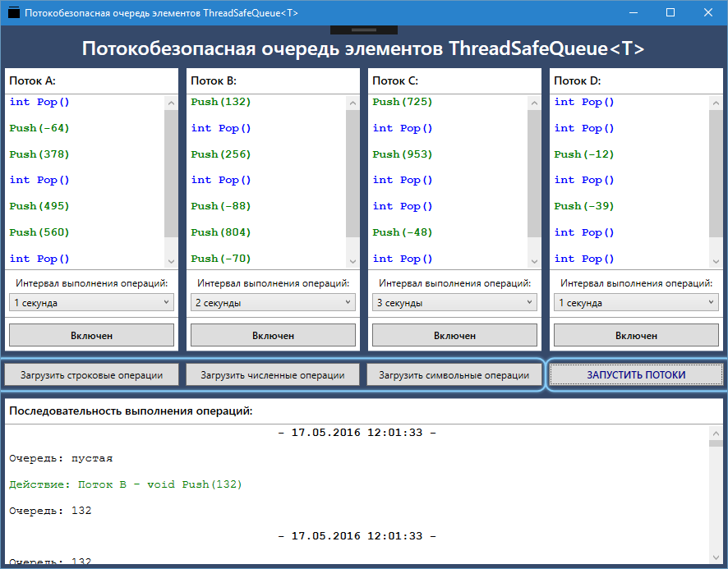Click the application icon in the title bar
Screen dimensions: 728x569
click(x=14, y=12)
